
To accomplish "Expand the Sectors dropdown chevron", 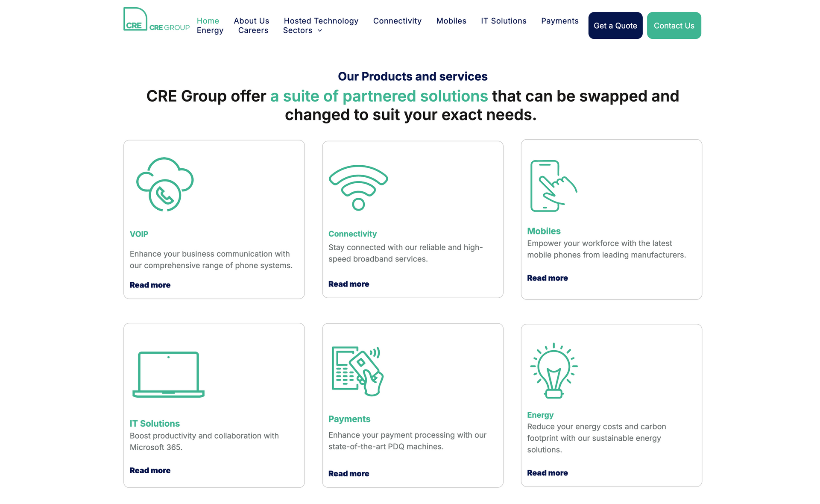I will click(320, 30).
